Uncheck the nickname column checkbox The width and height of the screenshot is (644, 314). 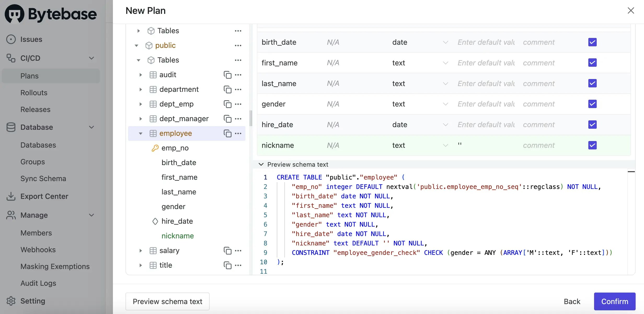592,145
